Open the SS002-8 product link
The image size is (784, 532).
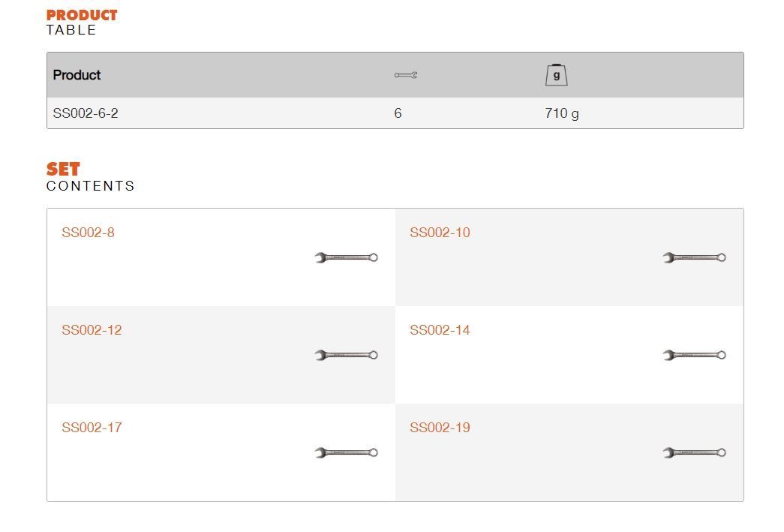click(88, 233)
